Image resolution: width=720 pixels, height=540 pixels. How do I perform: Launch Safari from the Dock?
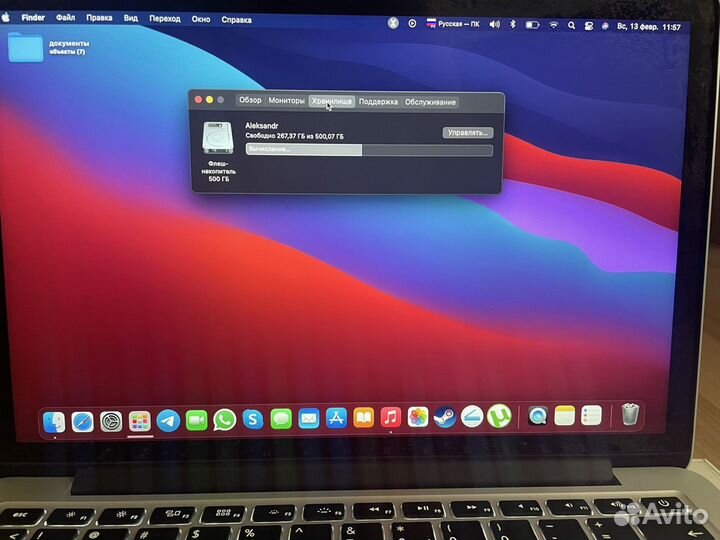(83, 422)
